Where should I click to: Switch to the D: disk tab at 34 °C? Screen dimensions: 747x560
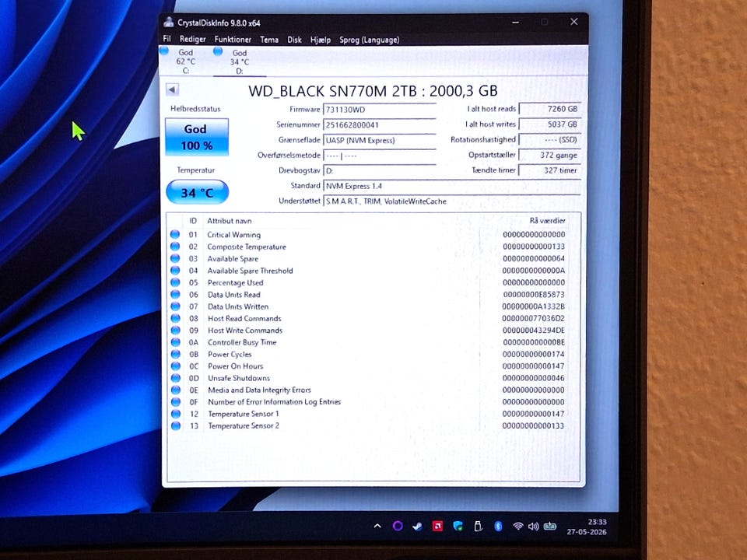point(239,61)
